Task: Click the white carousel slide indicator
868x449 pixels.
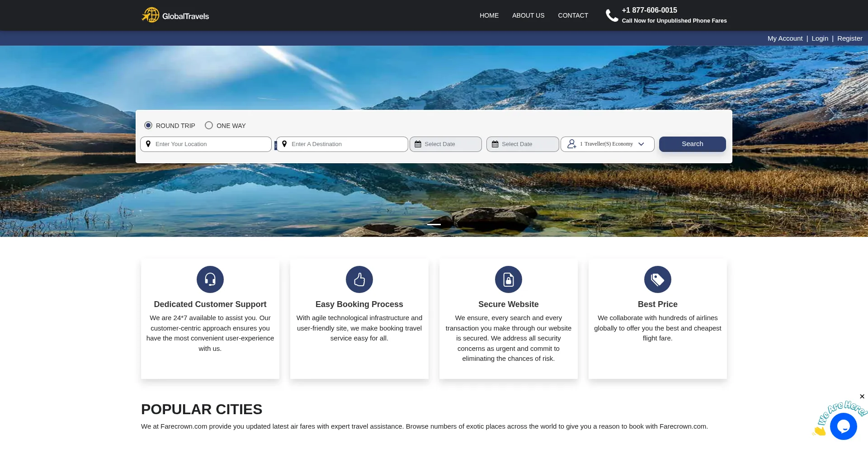Action: (x=434, y=224)
